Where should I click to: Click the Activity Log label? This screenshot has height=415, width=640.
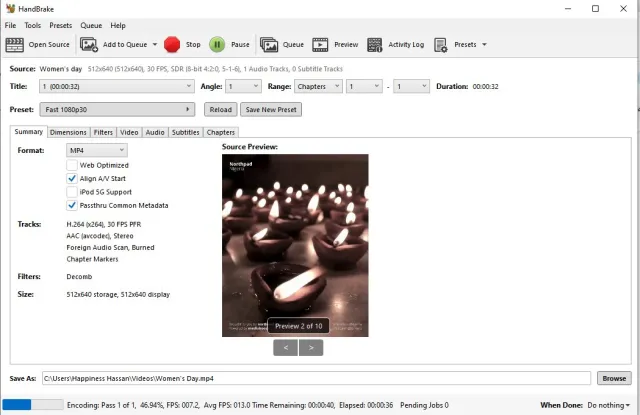(406, 44)
